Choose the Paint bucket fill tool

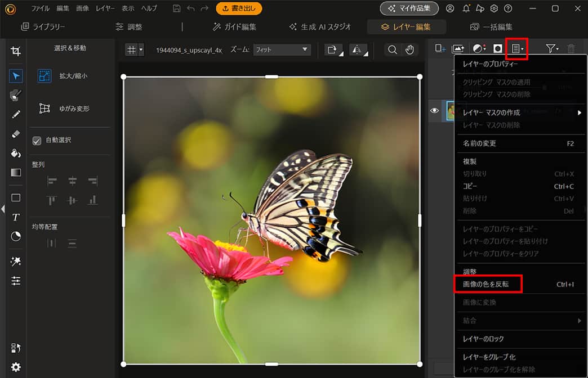click(16, 153)
